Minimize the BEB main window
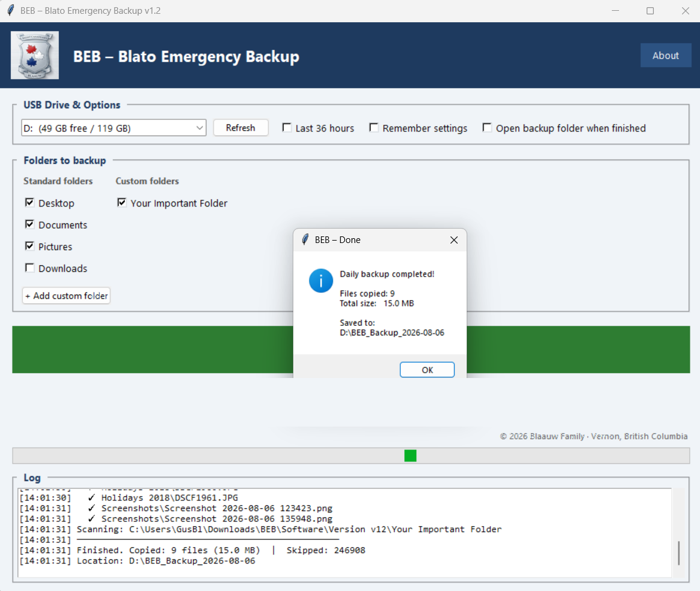Image resolution: width=700 pixels, height=591 pixels. 615,10
